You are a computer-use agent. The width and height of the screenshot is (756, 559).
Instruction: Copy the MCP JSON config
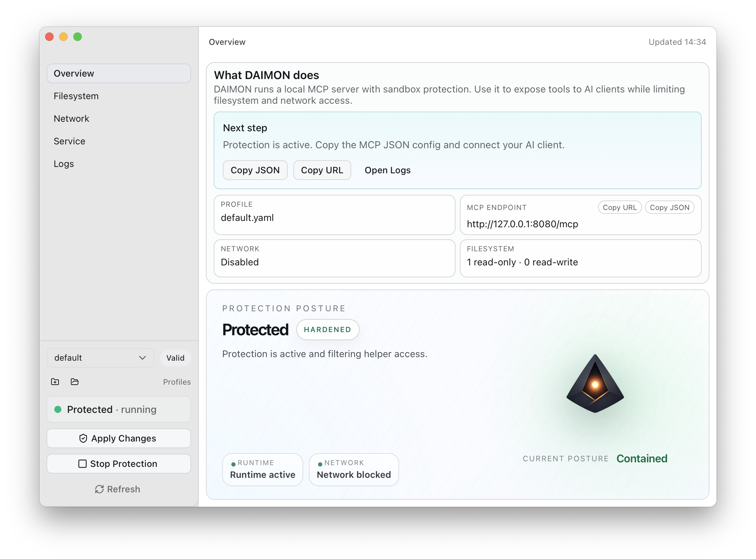click(255, 170)
